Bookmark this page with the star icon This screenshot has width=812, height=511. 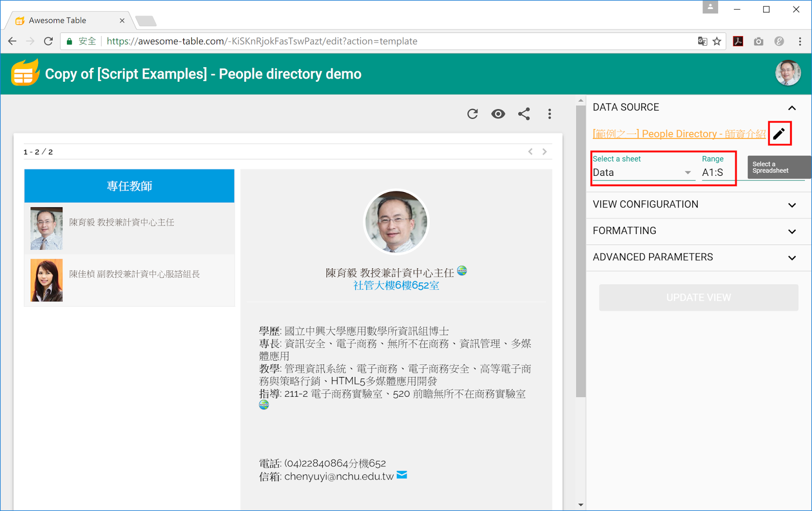point(717,41)
